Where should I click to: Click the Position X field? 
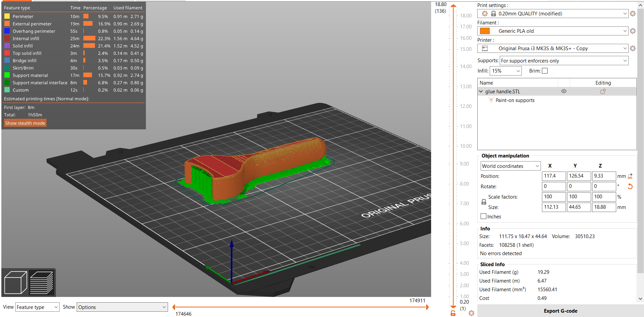point(554,176)
